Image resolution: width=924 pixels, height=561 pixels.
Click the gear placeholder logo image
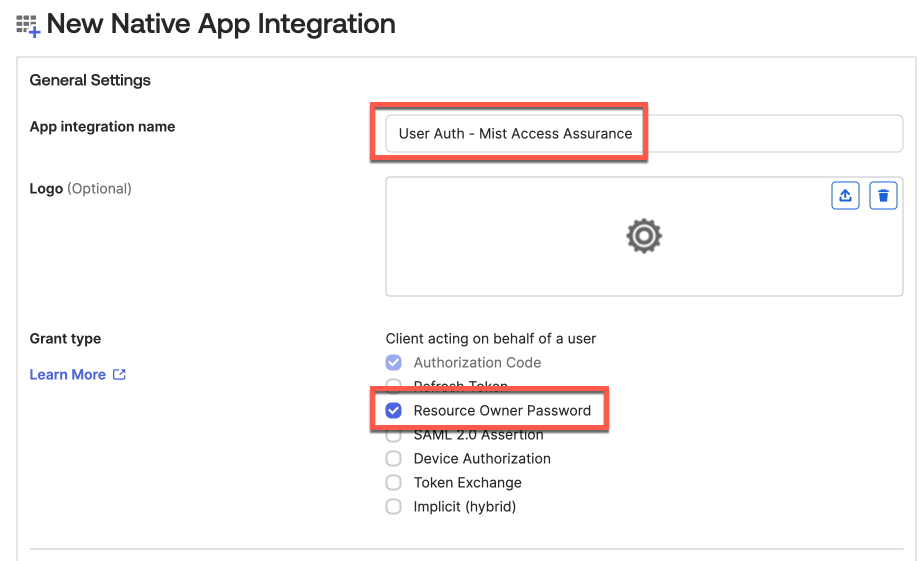pos(644,236)
